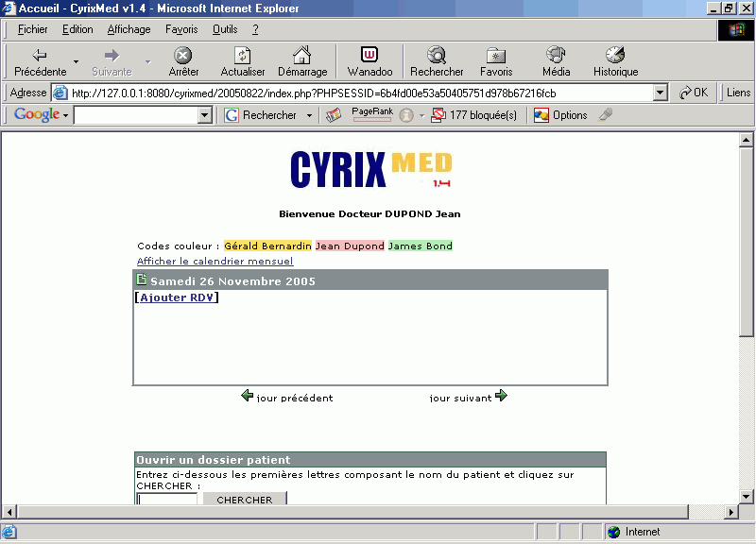Click the James Bond green color code
The width and height of the screenshot is (756, 544).
point(420,246)
